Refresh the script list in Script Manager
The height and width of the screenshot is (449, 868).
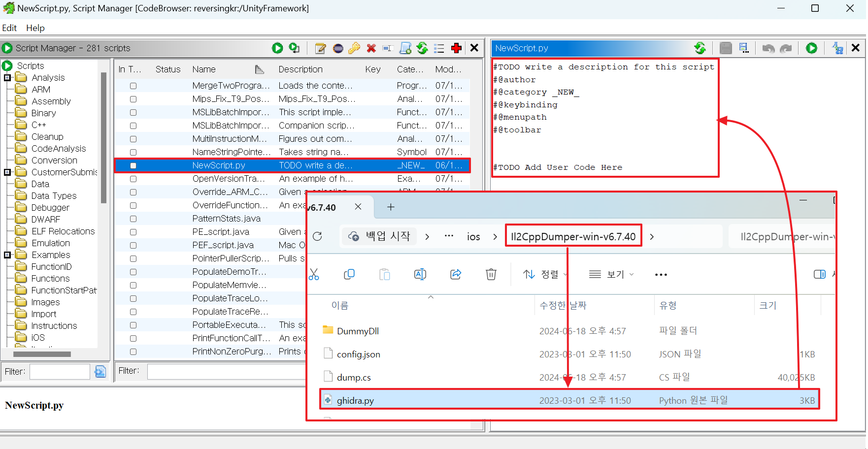(x=422, y=48)
